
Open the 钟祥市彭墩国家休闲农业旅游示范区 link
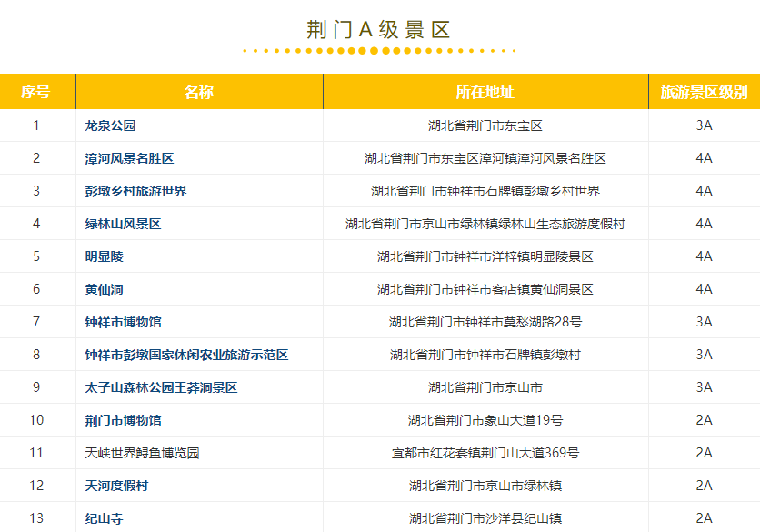186,355
